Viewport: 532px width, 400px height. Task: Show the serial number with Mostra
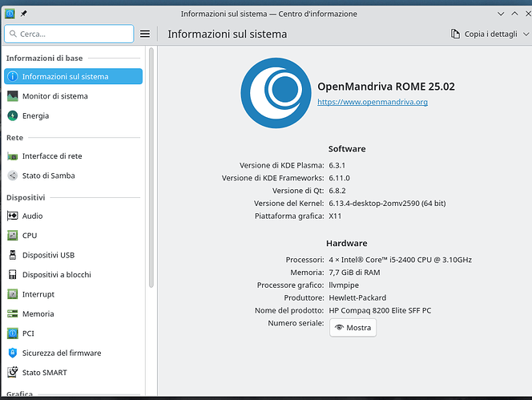[x=353, y=328]
